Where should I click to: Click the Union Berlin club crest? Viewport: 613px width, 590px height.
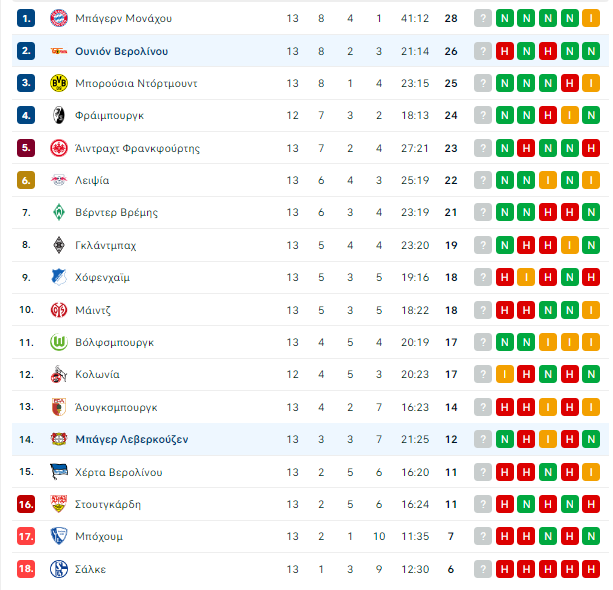click(59, 51)
